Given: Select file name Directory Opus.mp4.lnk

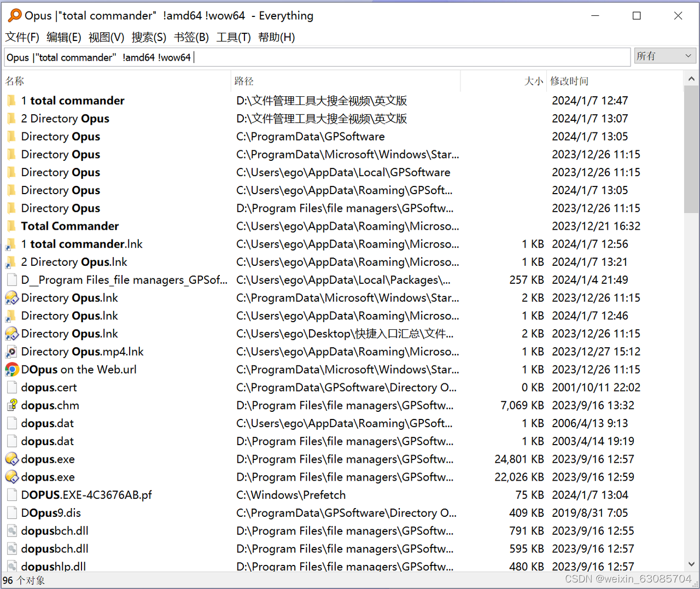Looking at the screenshot, I should (x=82, y=352).
